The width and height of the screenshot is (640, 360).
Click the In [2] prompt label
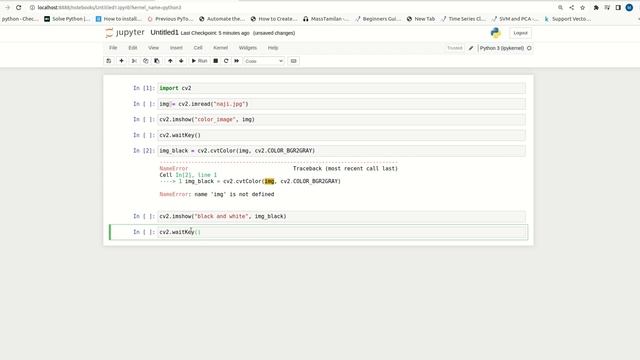click(144, 151)
